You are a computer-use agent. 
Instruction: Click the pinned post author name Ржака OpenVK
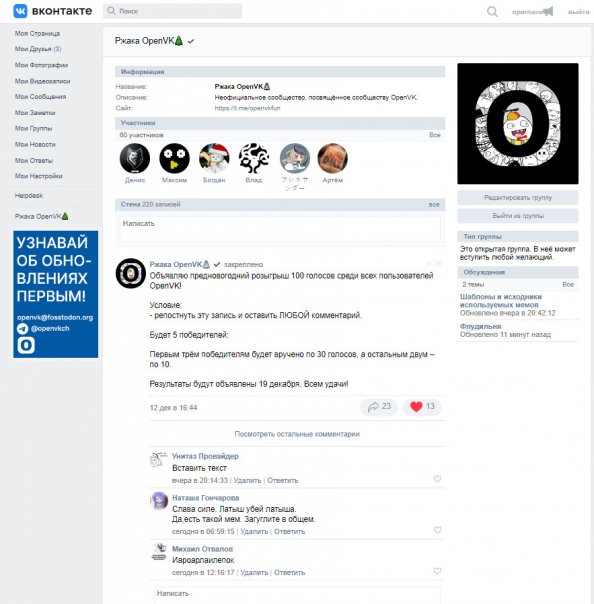click(x=180, y=265)
